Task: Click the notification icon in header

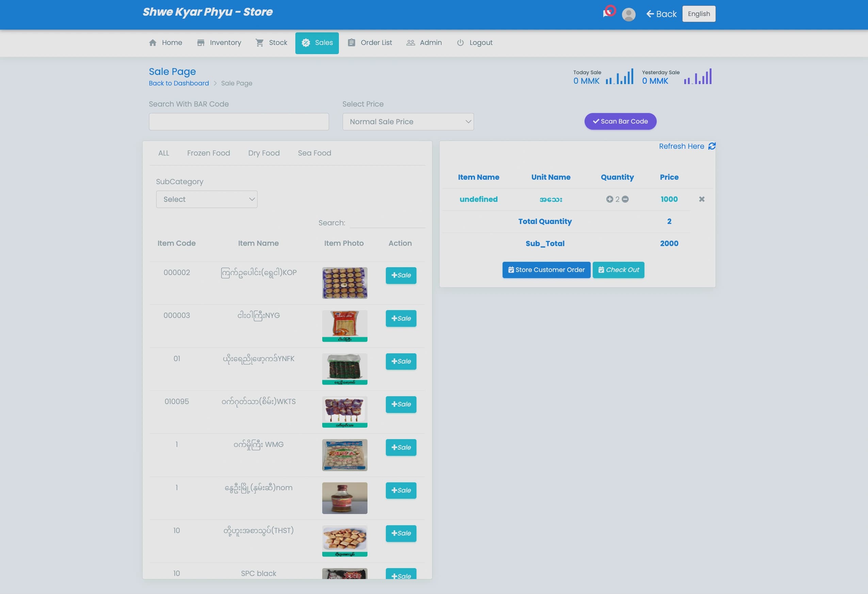Action: (609, 11)
